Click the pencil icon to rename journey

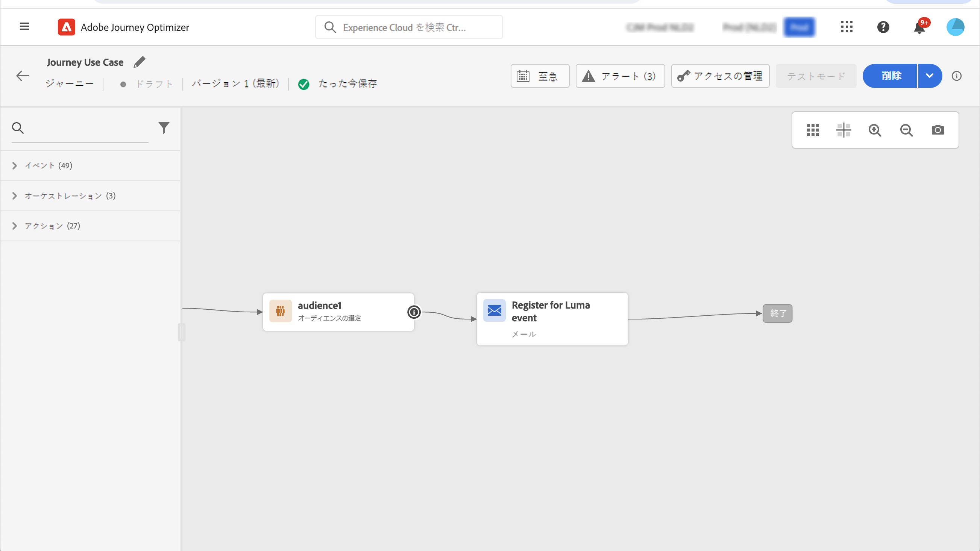coord(139,62)
